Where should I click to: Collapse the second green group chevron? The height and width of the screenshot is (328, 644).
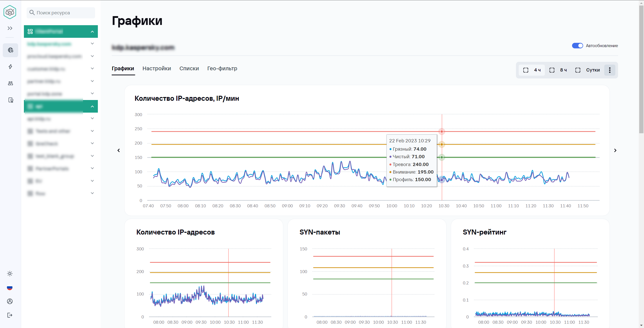pyautogui.click(x=92, y=107)
